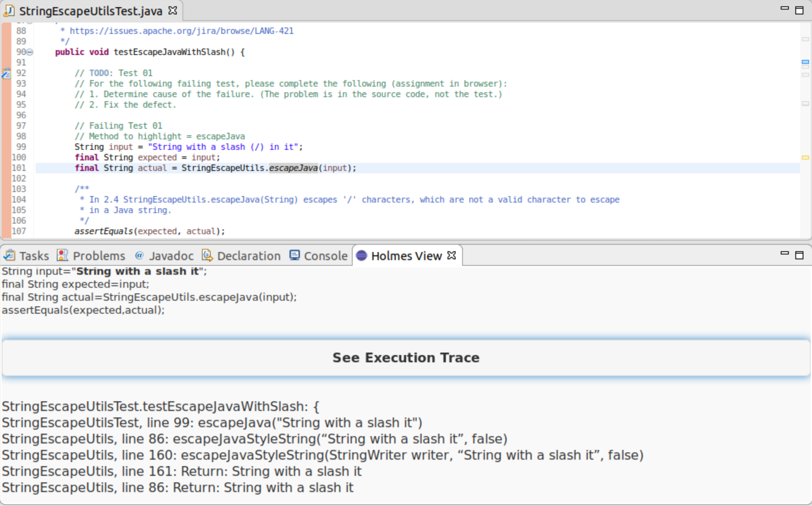Click the Declaration view icon

click(x=207, y=256)
